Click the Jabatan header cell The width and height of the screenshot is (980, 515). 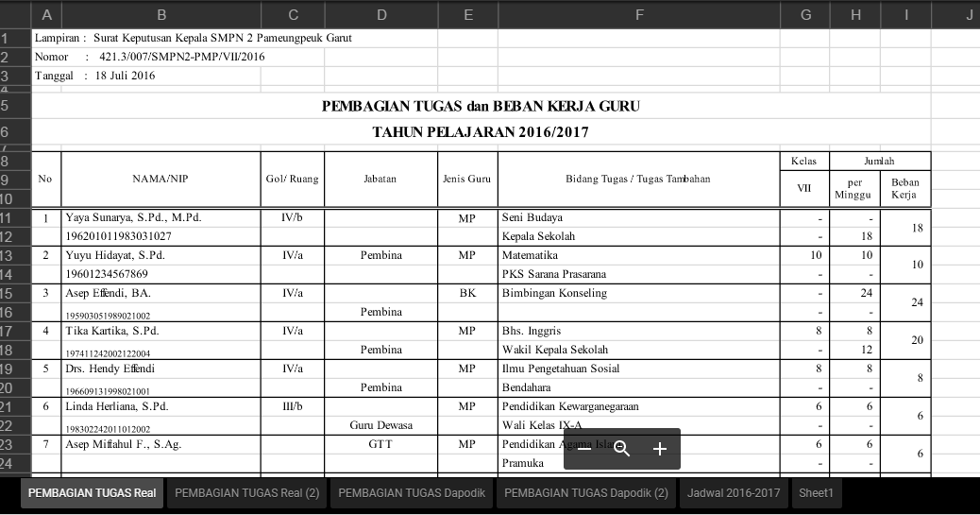click(380, 179)
